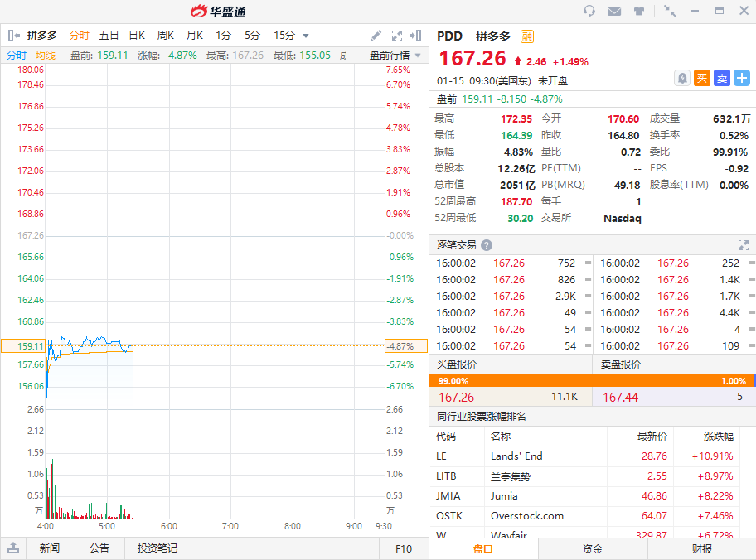
Task: Click the 159.11 price marker on the chart axis
Action: (23, 346)
